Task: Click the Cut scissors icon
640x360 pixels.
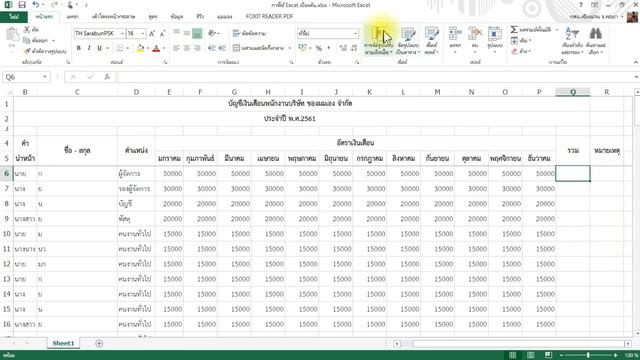Action: pyautogui.click(x=27, y=29)
